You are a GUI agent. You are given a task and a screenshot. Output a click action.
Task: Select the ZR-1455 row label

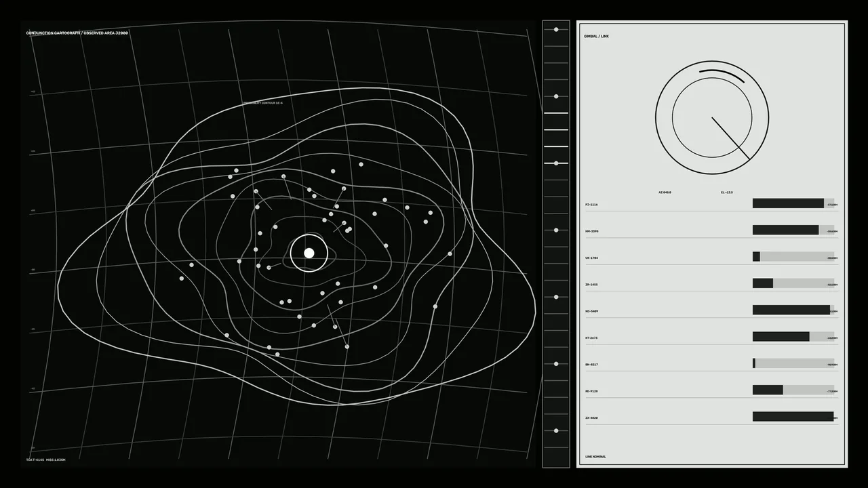click(x=591, y=285)
